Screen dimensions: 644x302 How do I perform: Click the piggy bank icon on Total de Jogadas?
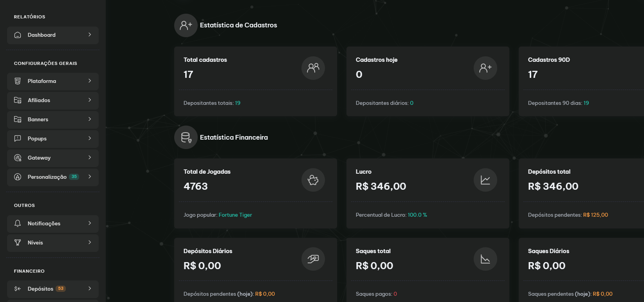click(x=312, y=180)
